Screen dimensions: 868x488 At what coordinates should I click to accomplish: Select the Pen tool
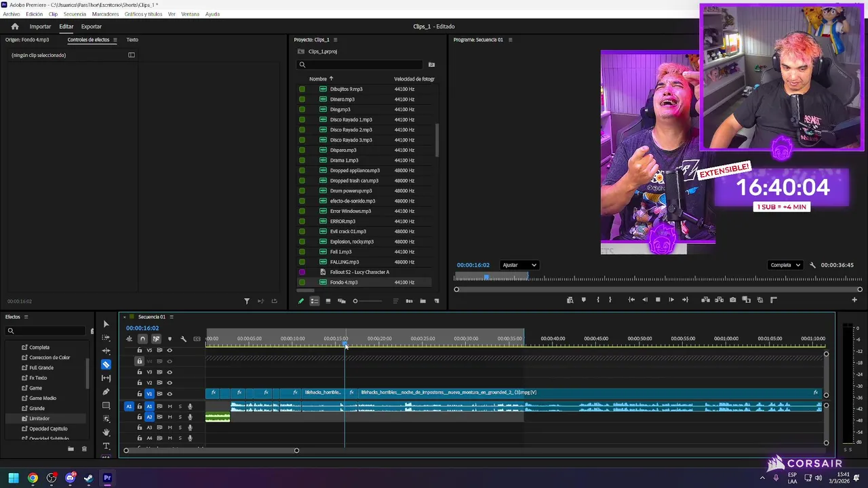pos(106,392)
